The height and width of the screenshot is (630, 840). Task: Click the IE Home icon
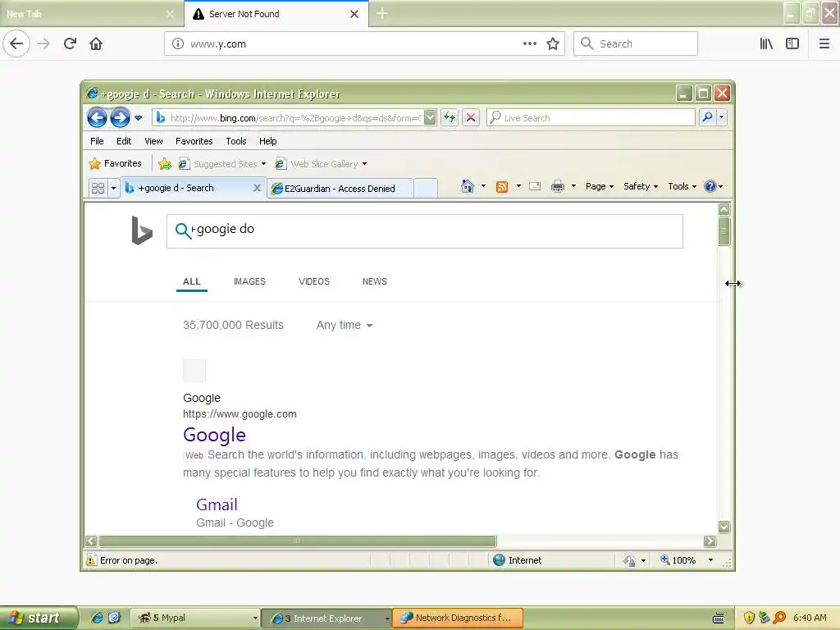coord(467,186)
